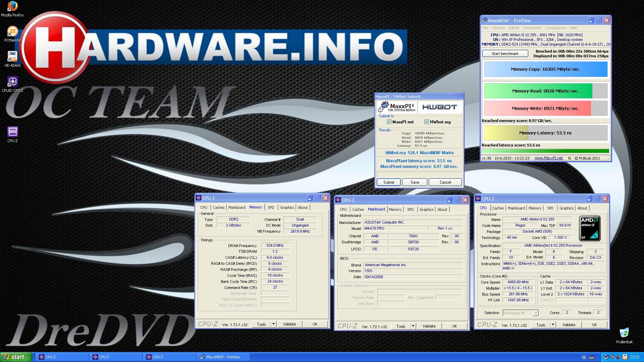Click the MaxxMEM² gear title-bar icon
This screenshot has width=644, height=362.
484,20
